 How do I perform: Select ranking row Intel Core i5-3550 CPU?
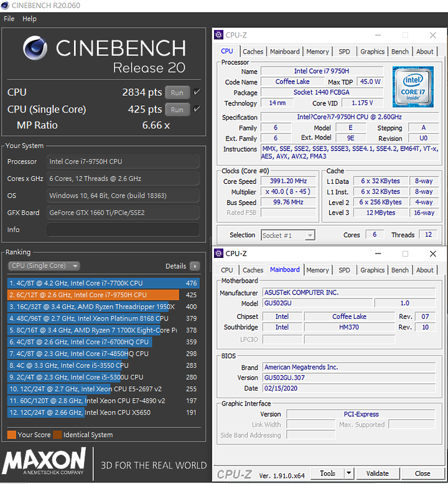(x=103, y=365)
